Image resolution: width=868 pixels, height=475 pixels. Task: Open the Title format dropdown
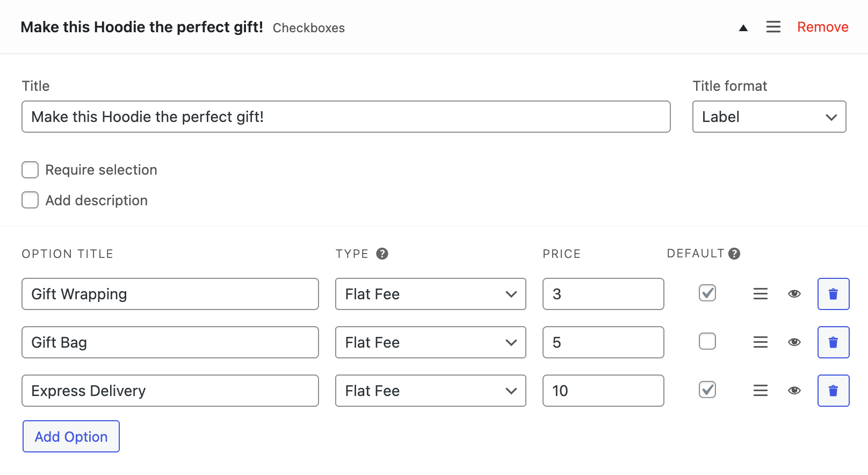pyautogui.click(x=769, y=117)
